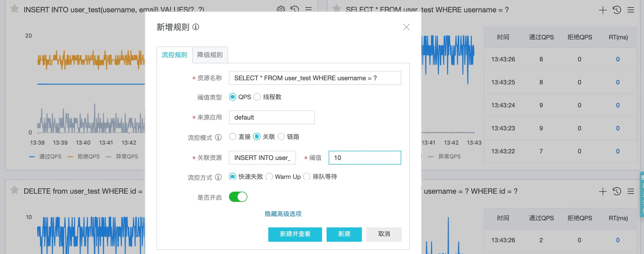The image size is (644, 254).
Task: Focus the 资源名称 input field
Action: pos(315,78)
